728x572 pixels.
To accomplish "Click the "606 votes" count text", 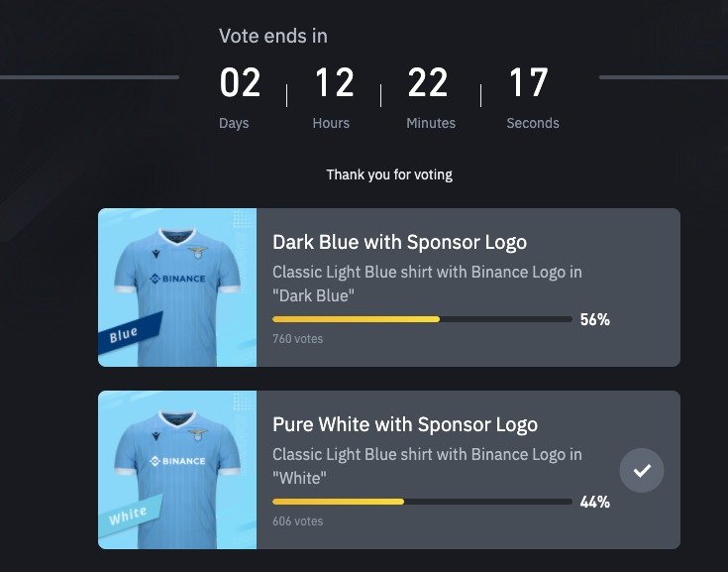I will [297, 521].
